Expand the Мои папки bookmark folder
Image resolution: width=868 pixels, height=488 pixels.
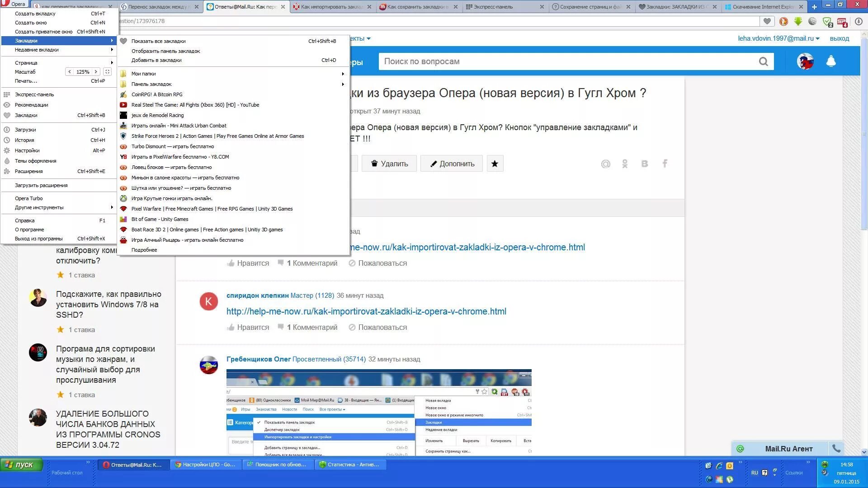pyautogui.click(x=233, y=74)
